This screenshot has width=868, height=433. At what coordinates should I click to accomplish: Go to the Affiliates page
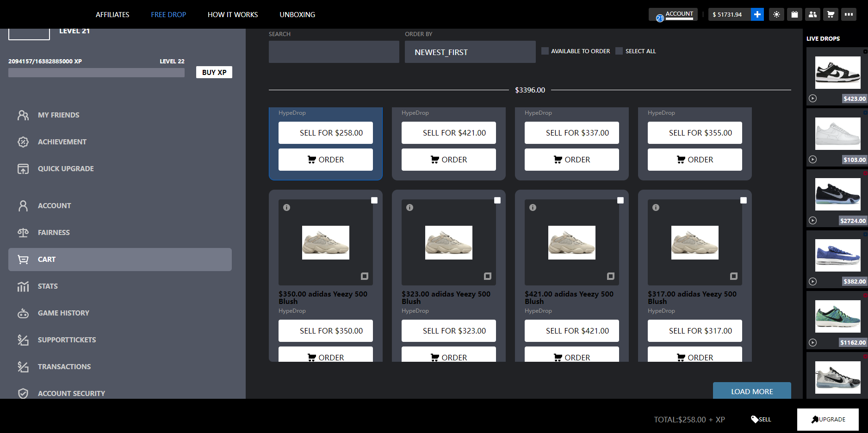[112, 14]
